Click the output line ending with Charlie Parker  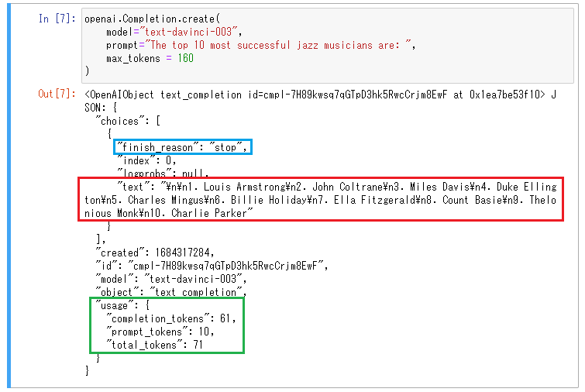(169, 213)
